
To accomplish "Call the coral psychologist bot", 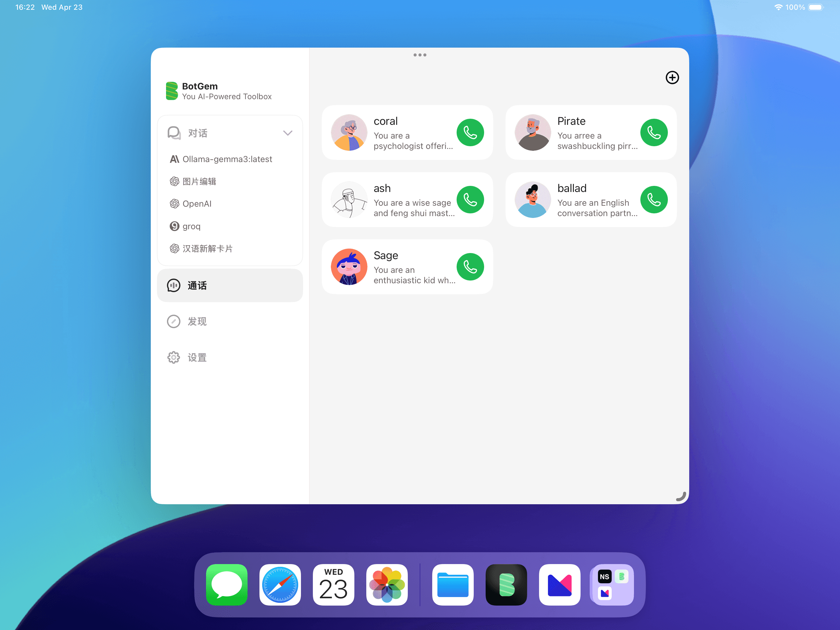I will click(x=470, y=132).
